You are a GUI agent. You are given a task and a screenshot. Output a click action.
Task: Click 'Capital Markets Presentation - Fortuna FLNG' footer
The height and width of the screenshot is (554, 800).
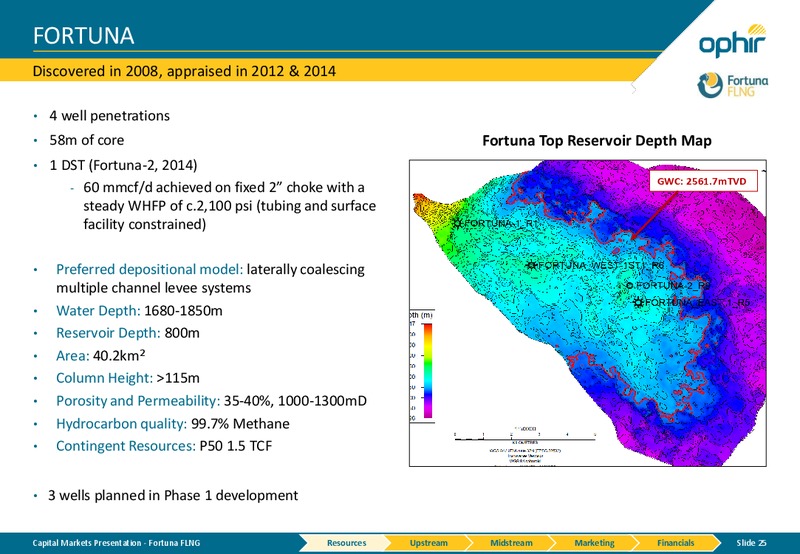tap(116, 543)
